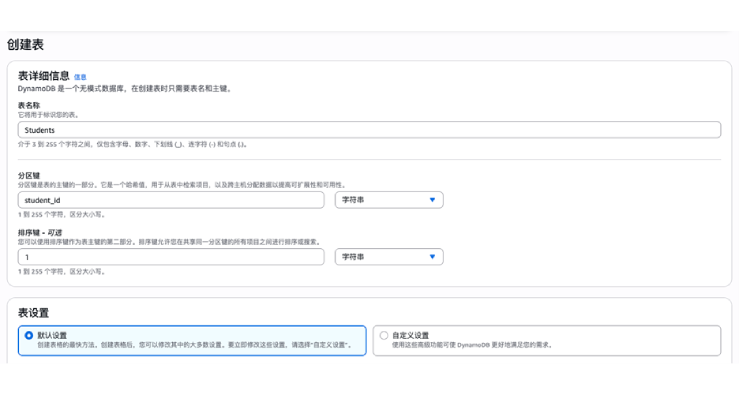The width and height of the screenshot is (739, 415).
Task: Click the character-limit hint under the 表名称 field
Action: [x=132, y=144]
